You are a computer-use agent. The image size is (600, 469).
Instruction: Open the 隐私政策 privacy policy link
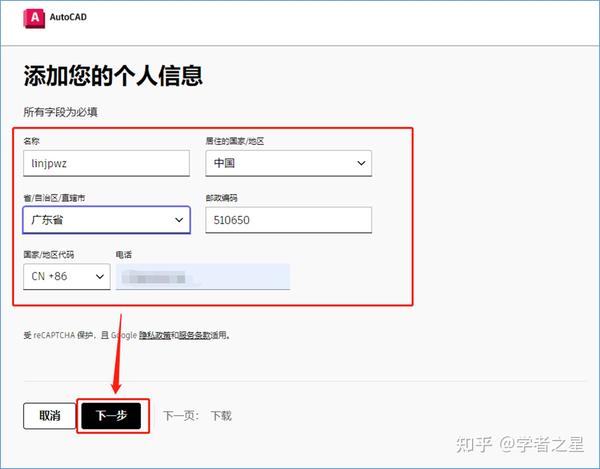[155, 335]
